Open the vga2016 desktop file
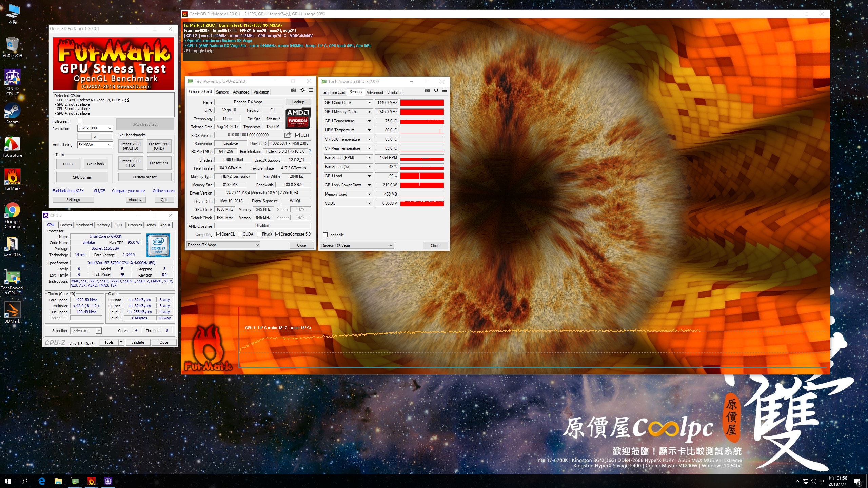The image size is (868, 488). [x=13, y=246]
